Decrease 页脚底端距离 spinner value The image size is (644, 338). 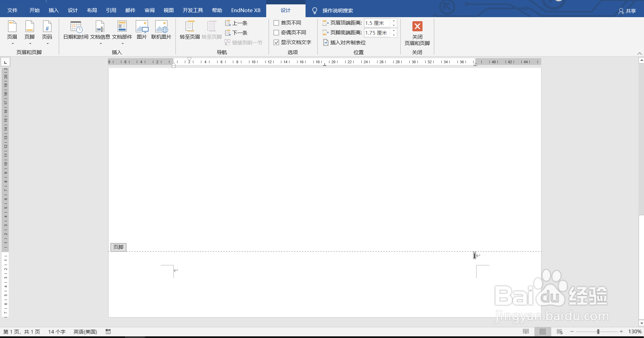pyautogui.click(x=394, y=35)
